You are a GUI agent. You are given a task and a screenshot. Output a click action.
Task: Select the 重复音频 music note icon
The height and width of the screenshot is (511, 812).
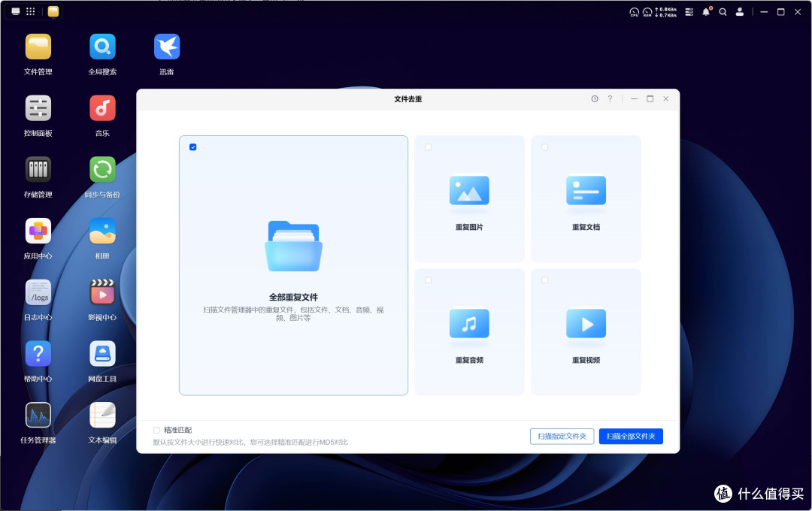(469, 324)
